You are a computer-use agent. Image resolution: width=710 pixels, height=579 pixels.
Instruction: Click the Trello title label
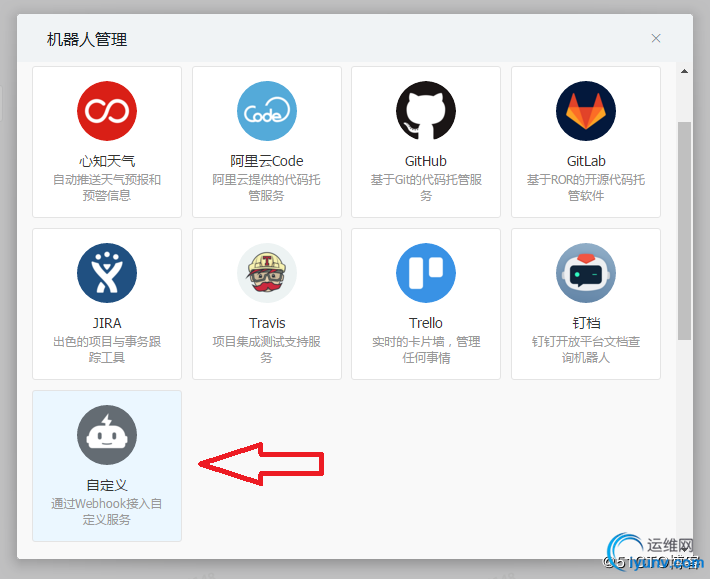tap(426, 323)
